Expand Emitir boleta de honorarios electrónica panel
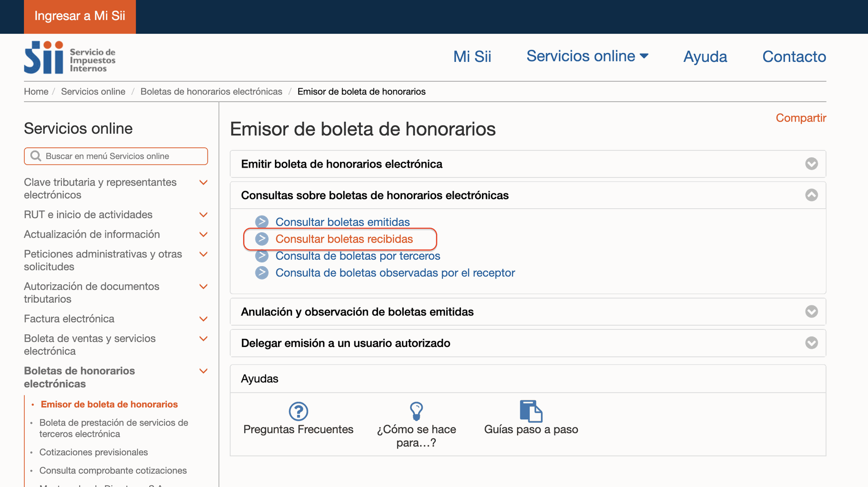This screenshot has width=868, height=487. coord(811,164)
